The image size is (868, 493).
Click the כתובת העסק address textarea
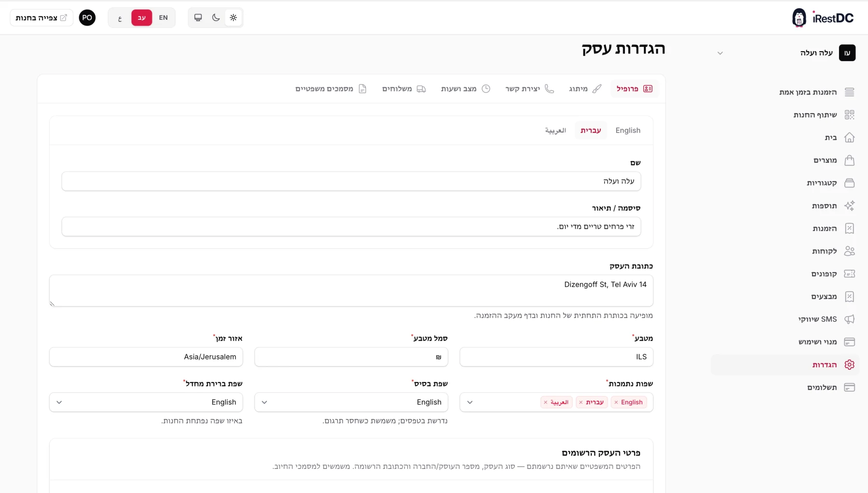pos(351,291)
